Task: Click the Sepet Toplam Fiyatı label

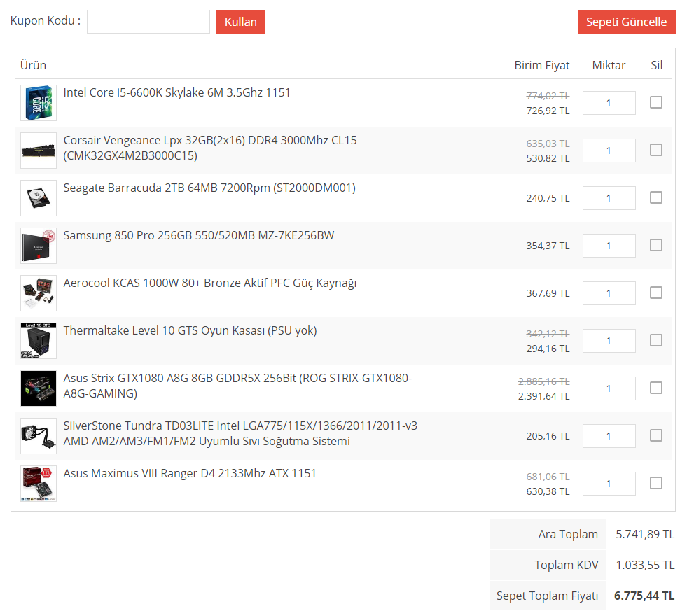Action: [x=547, y=596]
